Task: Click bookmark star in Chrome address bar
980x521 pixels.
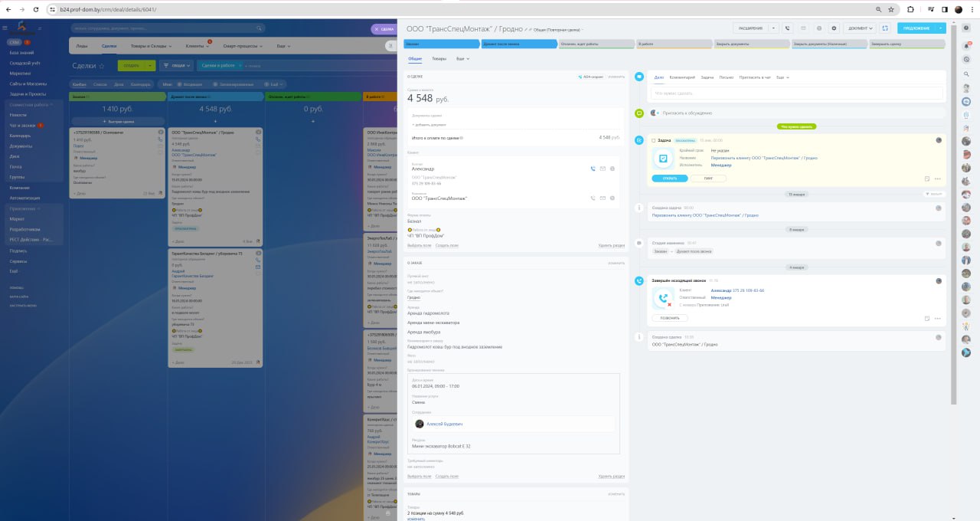Action: coord(891,9)
